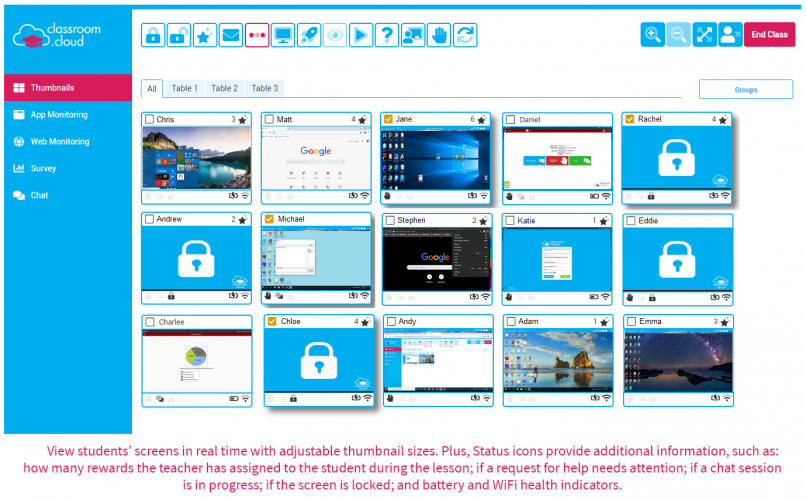The height and width of the screenshot is (500, 806).
Task: Click the Unlock screens toolbar icon
Action: [179, 35]
